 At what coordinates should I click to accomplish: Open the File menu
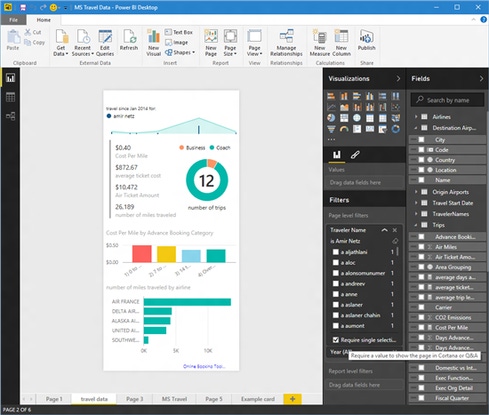(x=13, y=20)
